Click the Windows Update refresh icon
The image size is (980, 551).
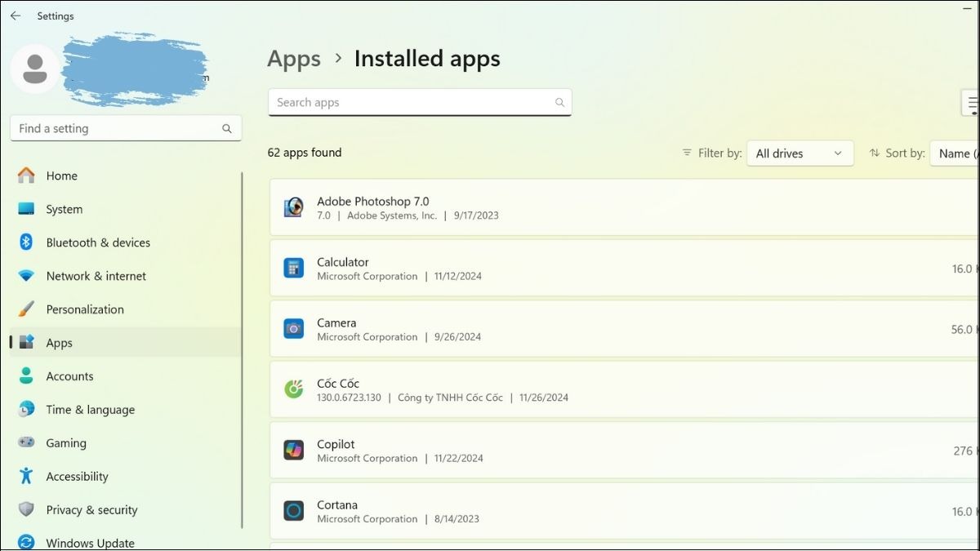click(x=26, y=543)
